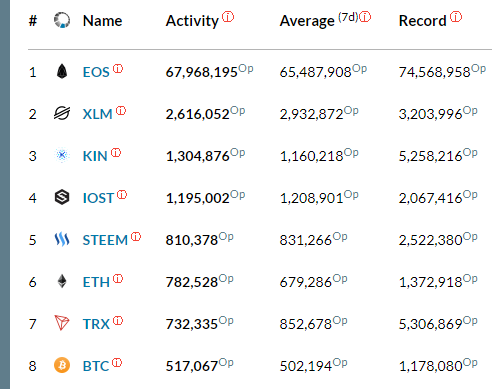Click the KIN coin logo icon
The height and width of the screenshot is (389, 492).
[62, 155]
